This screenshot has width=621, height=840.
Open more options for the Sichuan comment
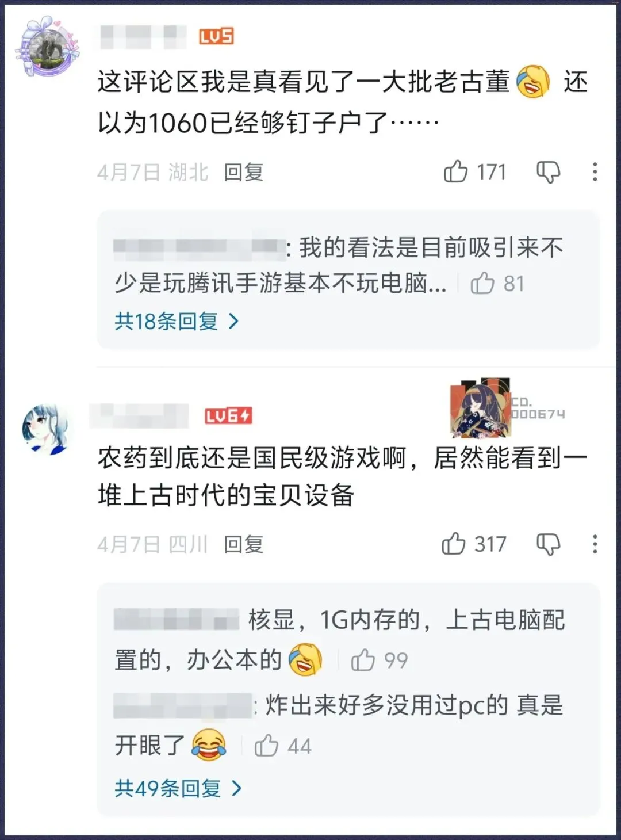[595, 544]
